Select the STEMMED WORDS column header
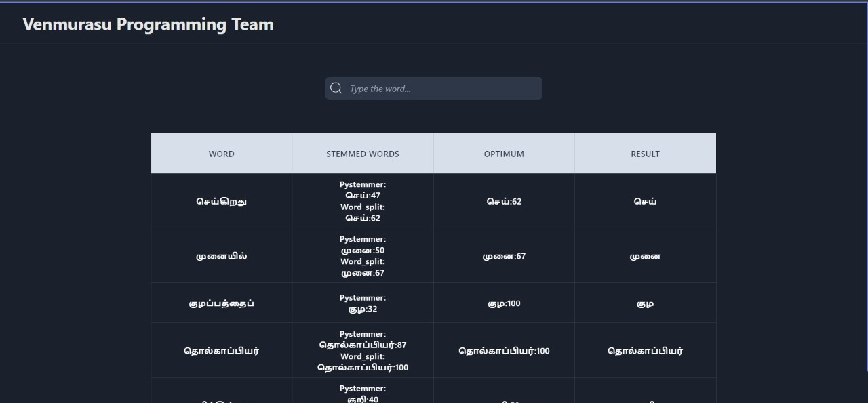Viewport: 868px width, 403px height. (x=363, y=154)
